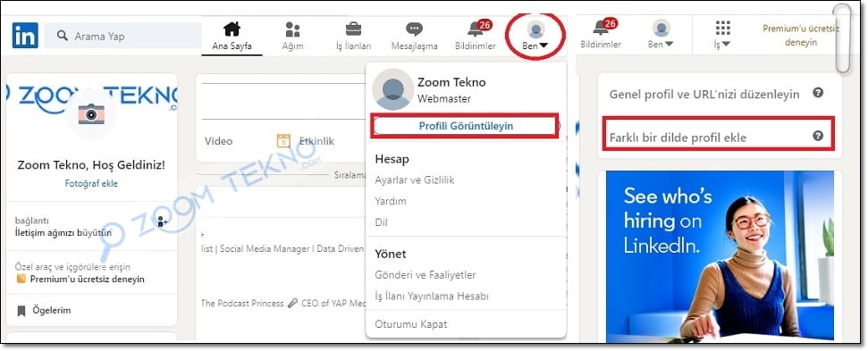868x351 pixels.
Task: Open the Mesajlaşma messaging tab
Action: [x=414, y=37]
